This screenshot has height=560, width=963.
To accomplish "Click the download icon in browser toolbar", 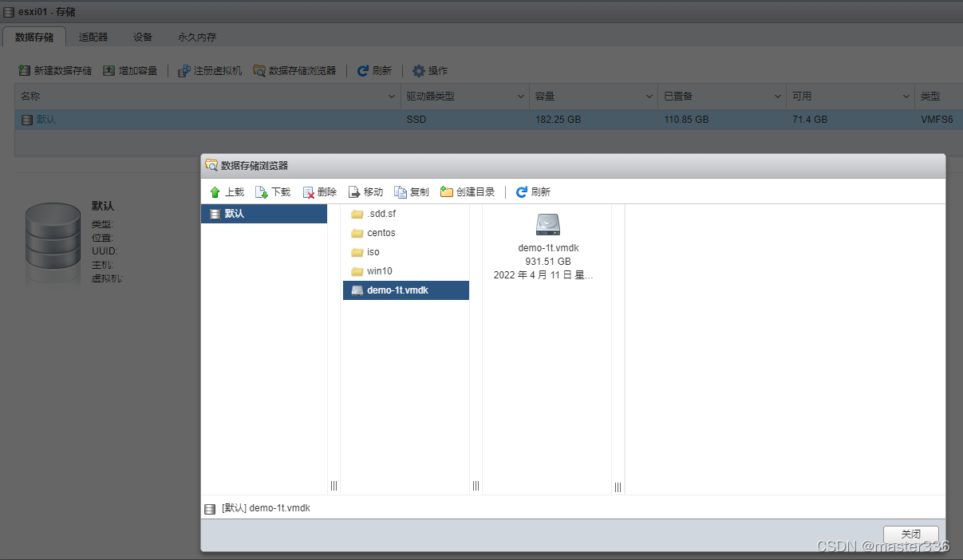I will click(262, 192).
